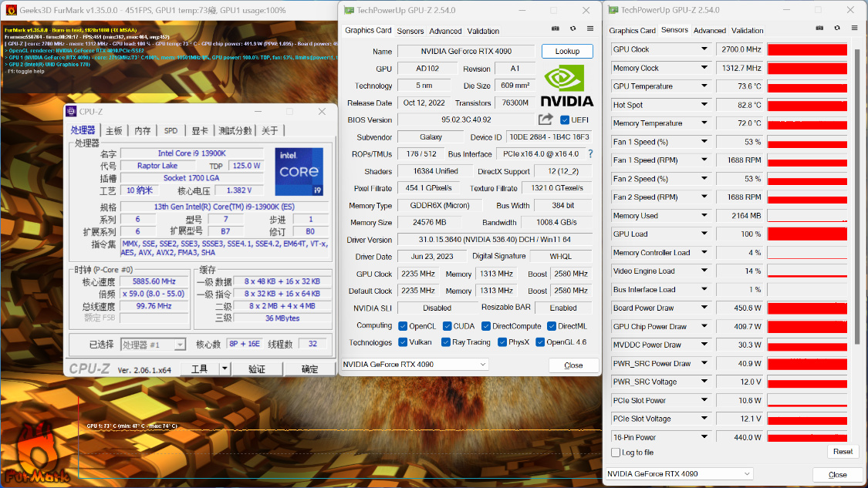Enable the Log to file checkbox
Screen dimensions: 868x488
pos(616,453)
